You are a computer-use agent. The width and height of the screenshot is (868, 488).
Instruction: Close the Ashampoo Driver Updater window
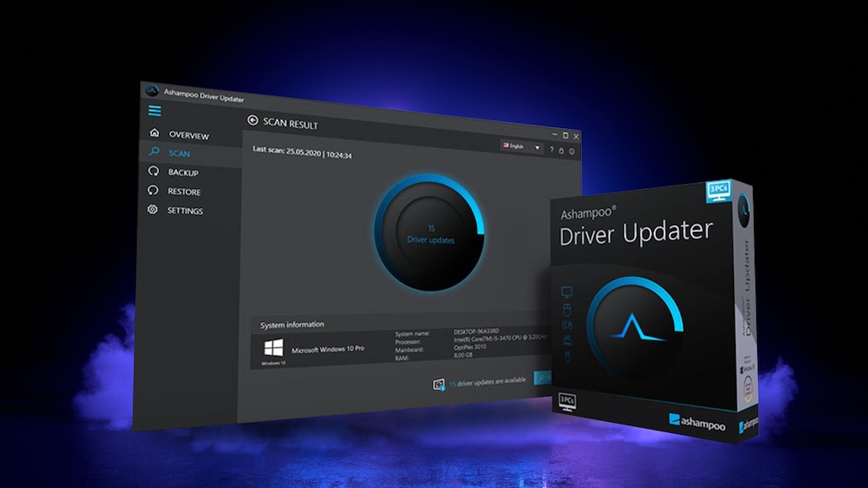tap(576, 137)
